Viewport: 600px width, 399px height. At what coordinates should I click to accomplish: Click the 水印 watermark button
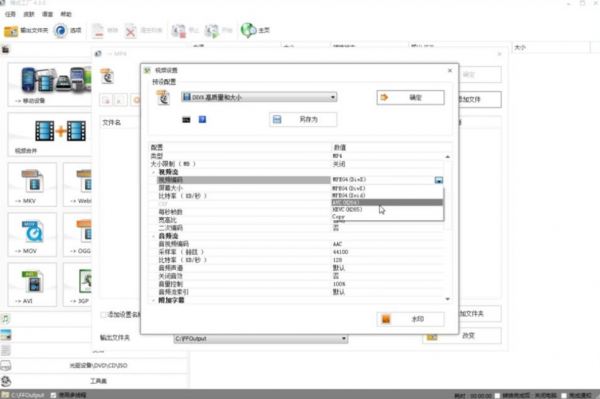[410, 319]
